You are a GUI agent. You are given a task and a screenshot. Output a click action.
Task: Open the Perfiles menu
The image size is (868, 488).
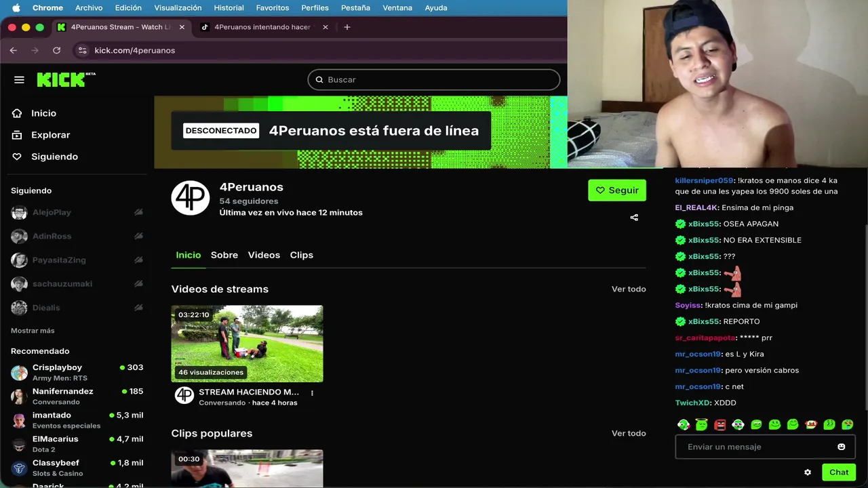(x=315, y=7)
